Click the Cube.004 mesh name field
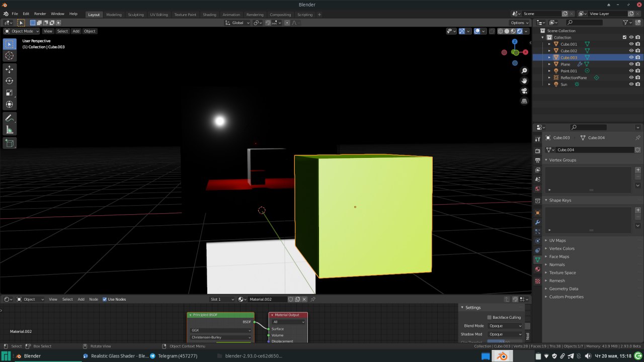The image size is (644, 362). point(595,150)
